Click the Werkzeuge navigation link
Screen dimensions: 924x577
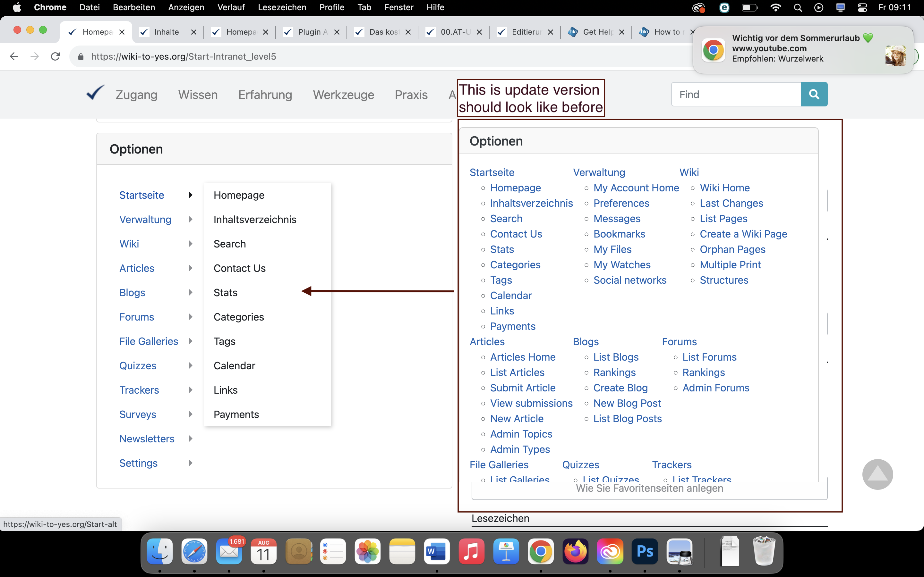[343, 95]
